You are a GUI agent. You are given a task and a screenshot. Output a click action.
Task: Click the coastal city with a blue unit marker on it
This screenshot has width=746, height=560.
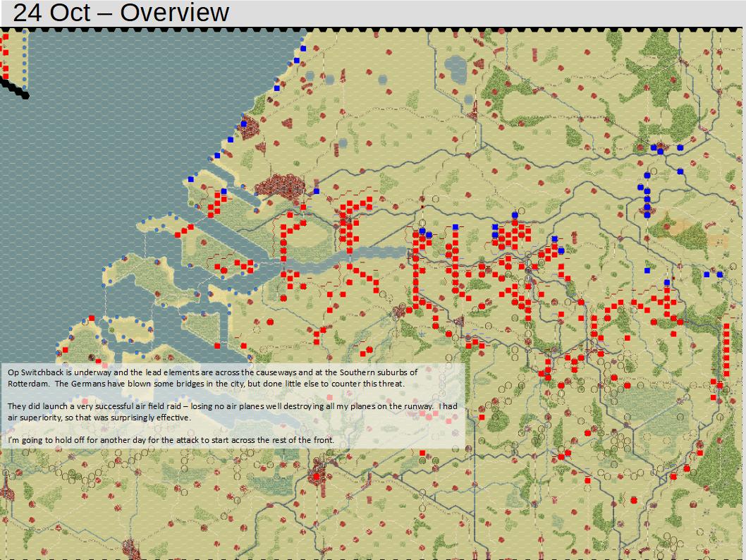click(x=247, y=126)
